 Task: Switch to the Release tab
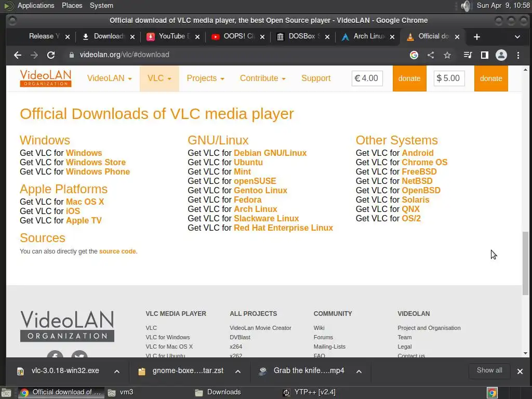pos(44,36)
